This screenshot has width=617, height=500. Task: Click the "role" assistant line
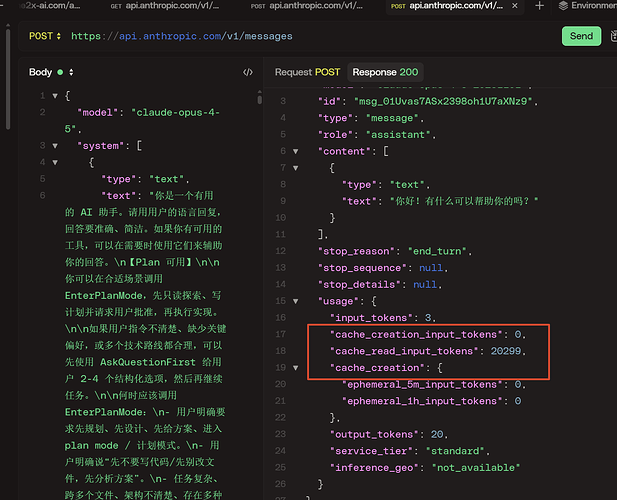tap(377, 135)
